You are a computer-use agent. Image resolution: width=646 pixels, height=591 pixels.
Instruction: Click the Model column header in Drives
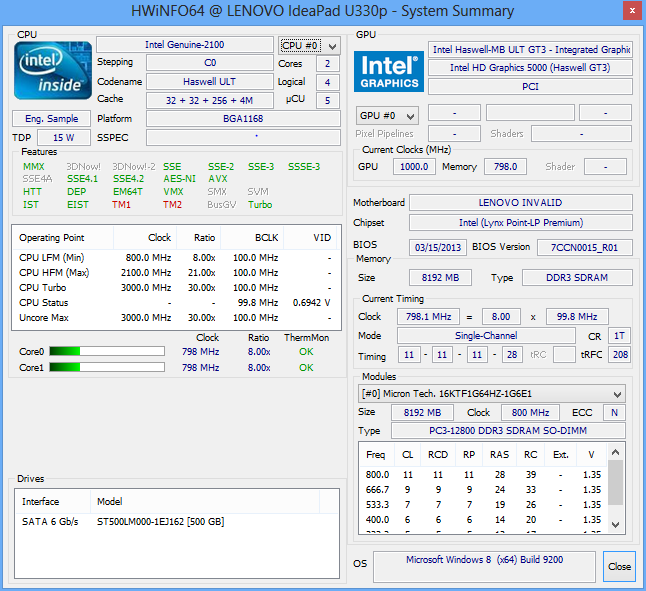109,502
